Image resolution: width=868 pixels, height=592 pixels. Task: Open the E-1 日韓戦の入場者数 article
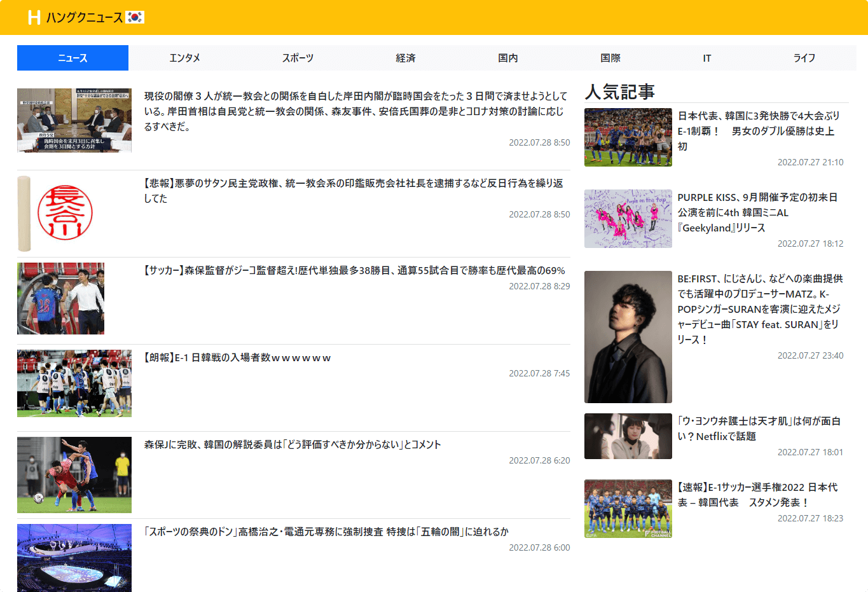(237, 358)
